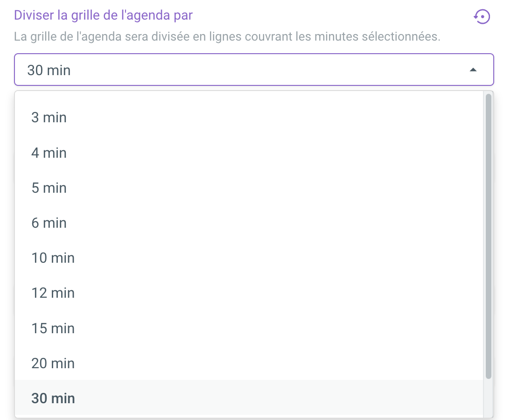Pick "20 min" in the list

pos(53,363)
